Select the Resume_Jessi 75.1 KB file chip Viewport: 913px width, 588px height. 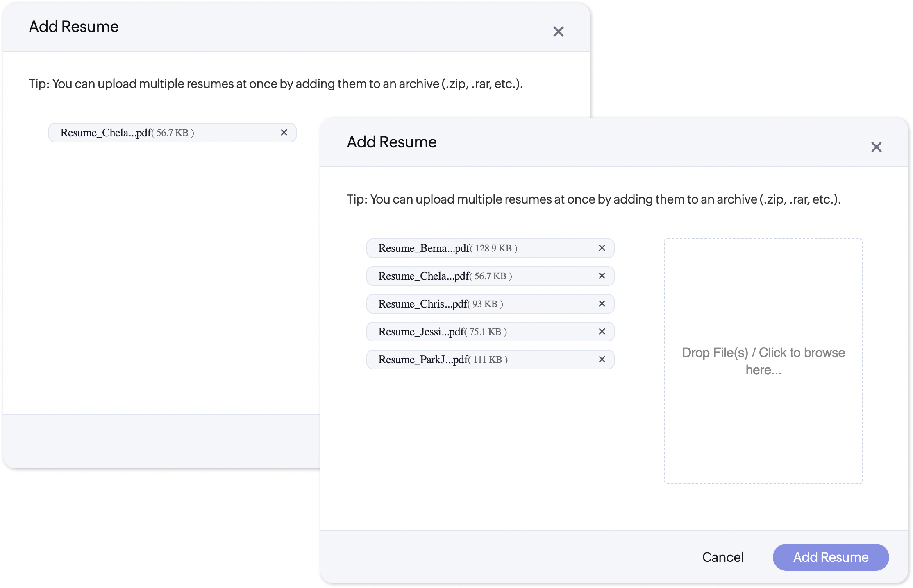[x=471, y=332]
